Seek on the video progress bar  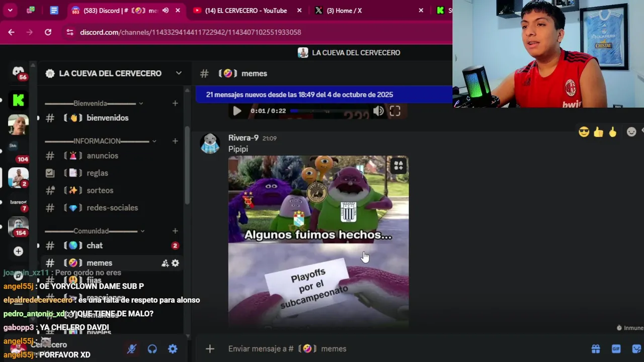329,111
